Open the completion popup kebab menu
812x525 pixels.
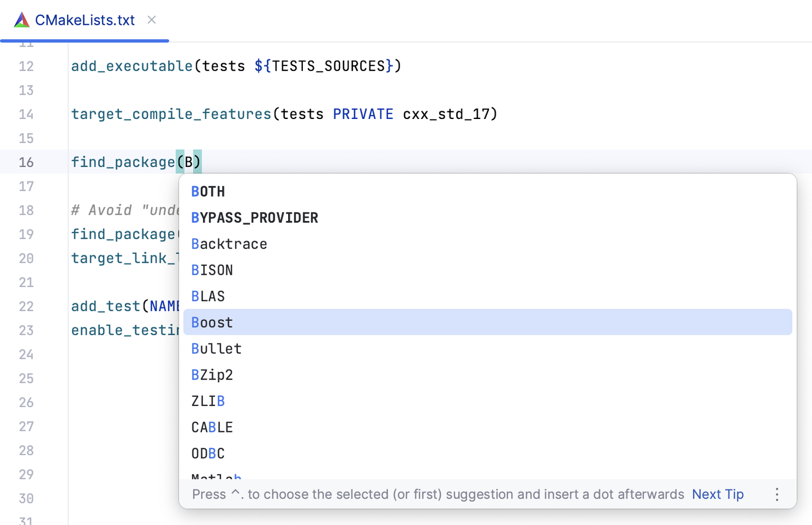777,494
